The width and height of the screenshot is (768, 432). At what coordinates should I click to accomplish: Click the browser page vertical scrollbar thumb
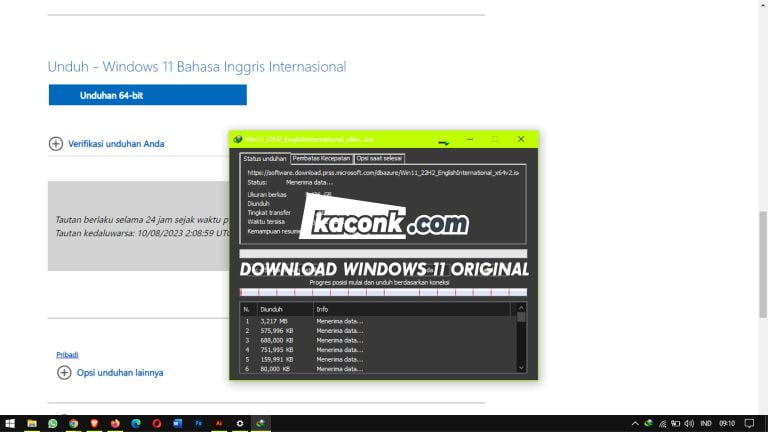tap(763, 264)
